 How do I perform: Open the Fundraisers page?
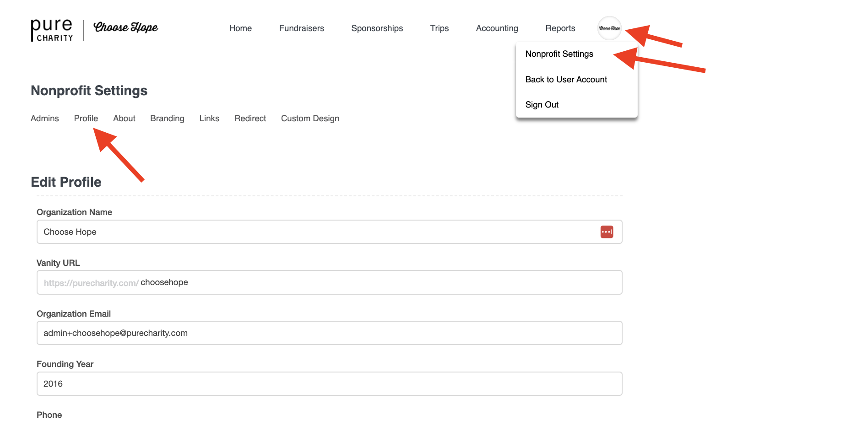pos(301,28)
